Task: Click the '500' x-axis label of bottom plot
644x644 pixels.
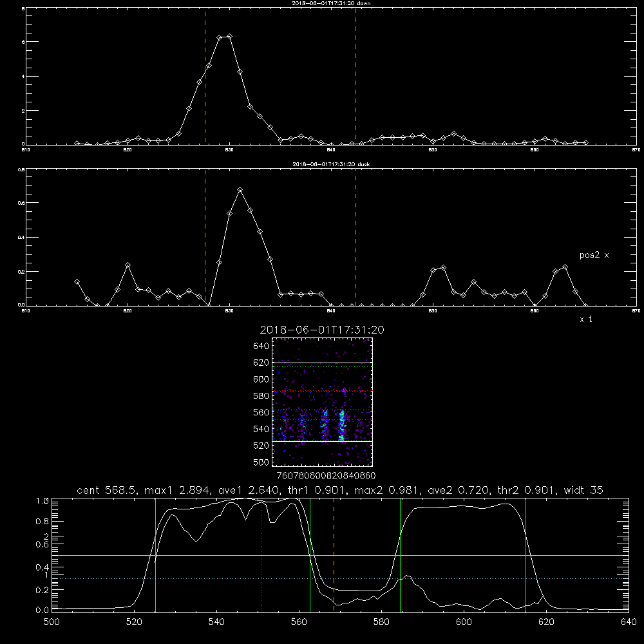Action: (52, 622)
